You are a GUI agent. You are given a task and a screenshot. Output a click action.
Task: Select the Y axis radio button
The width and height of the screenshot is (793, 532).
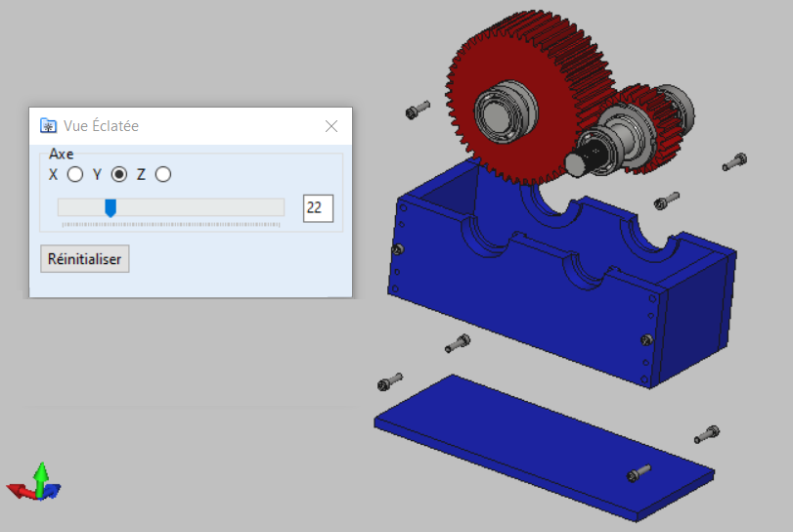[x=119, y=174]
